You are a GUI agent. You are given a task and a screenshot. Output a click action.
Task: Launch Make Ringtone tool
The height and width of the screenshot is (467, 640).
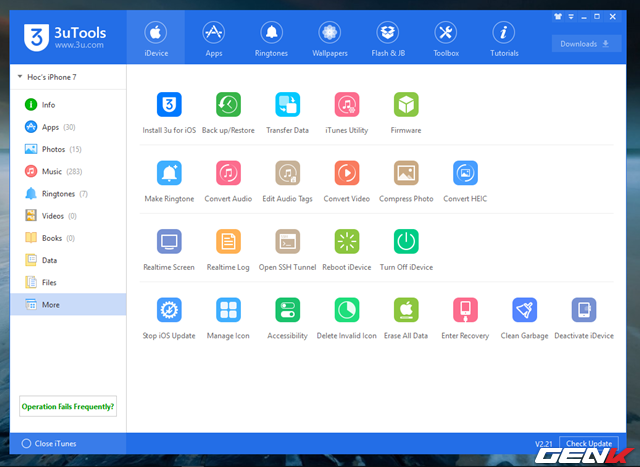click(x=169, y=173)
